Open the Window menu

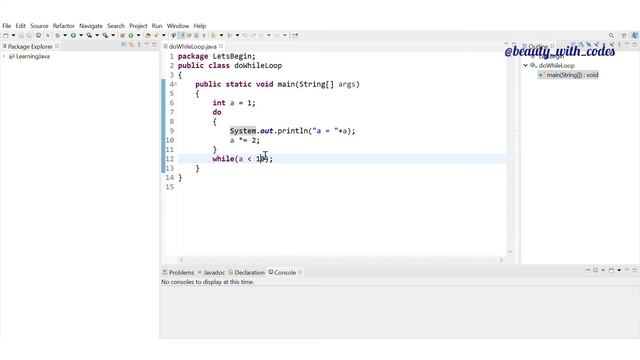178,26
